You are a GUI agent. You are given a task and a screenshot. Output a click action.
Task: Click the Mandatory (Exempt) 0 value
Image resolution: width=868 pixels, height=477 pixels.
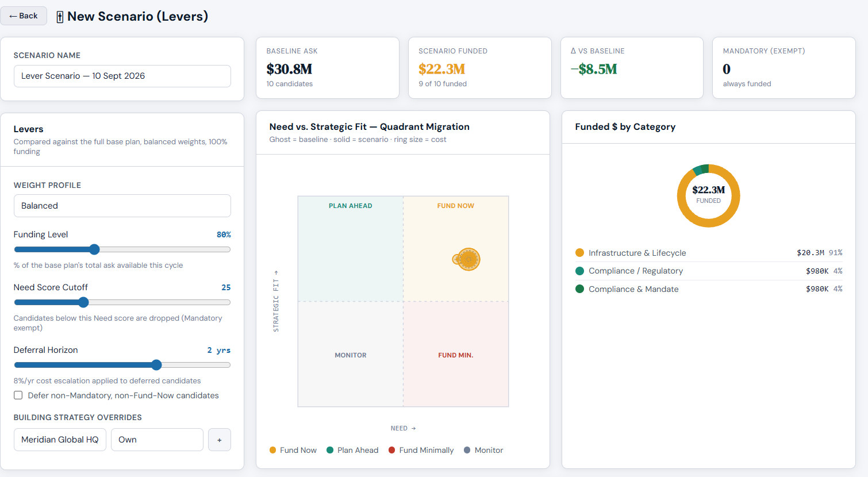click(727, 69)
